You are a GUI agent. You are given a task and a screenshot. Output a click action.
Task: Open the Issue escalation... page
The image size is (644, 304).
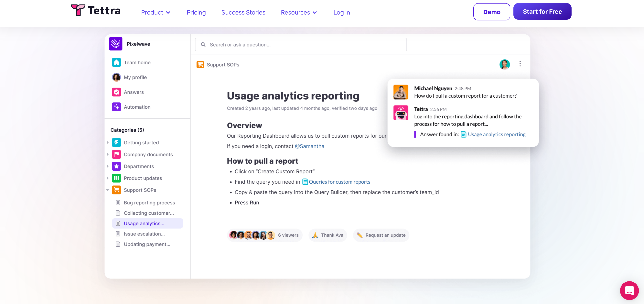[144, 234]
